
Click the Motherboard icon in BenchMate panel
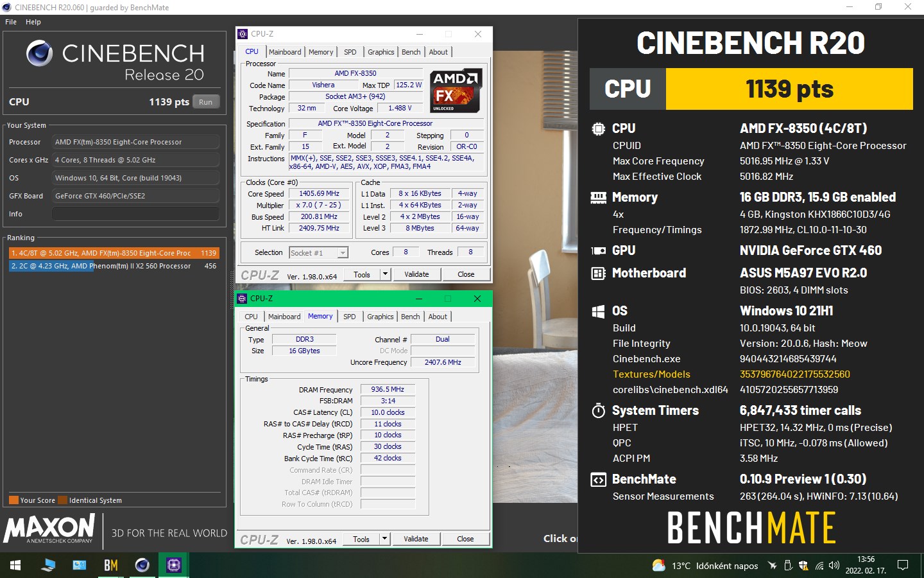[598, 274]
